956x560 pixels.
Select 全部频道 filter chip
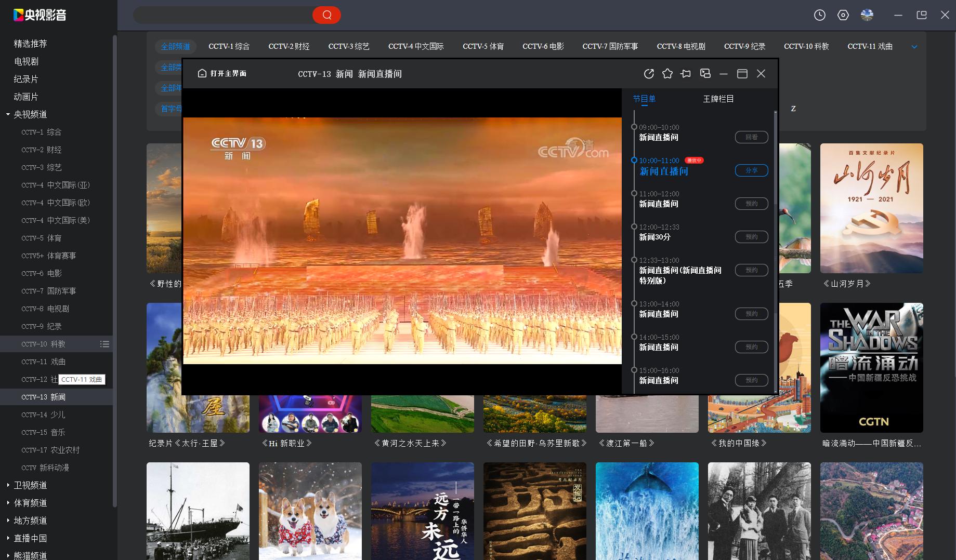(x=175, y=46)
